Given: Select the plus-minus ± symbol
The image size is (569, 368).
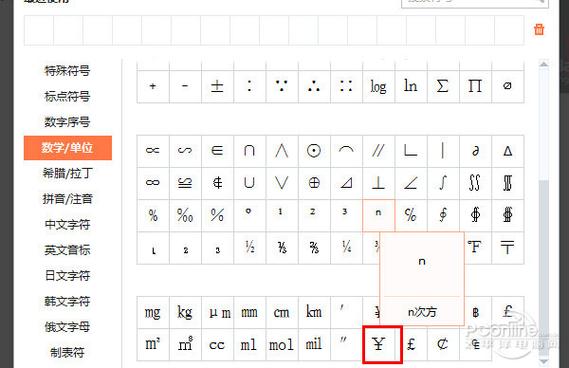Looking at the screenshot, I should click(x=217, y=86).
